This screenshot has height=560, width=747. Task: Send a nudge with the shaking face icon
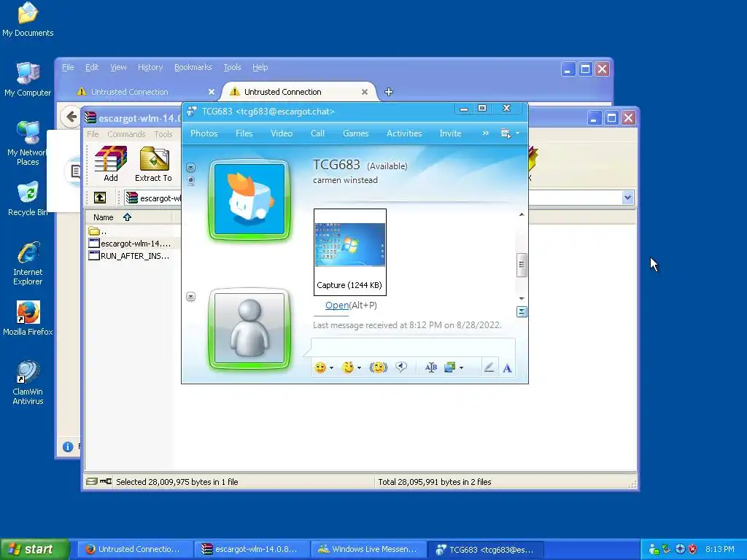coord(379,367)
